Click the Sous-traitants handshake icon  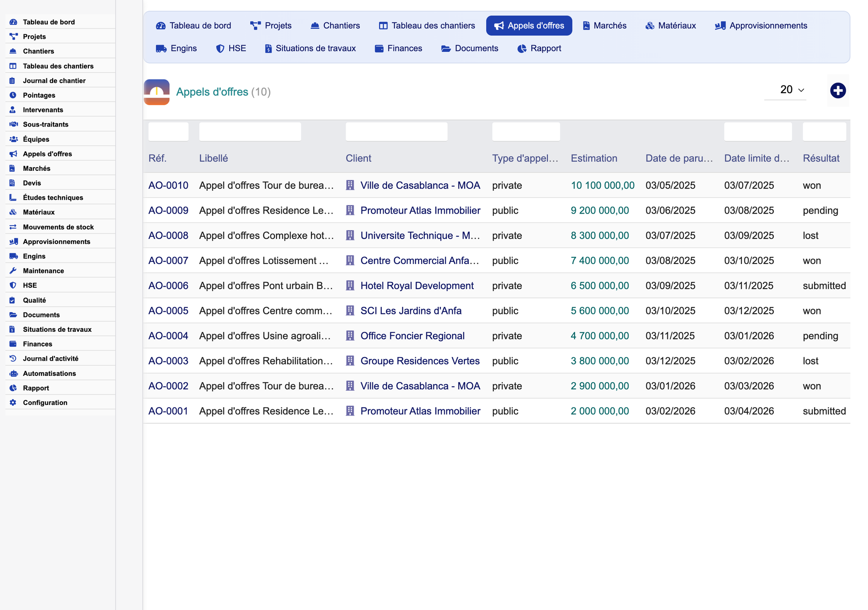point(13,124)
